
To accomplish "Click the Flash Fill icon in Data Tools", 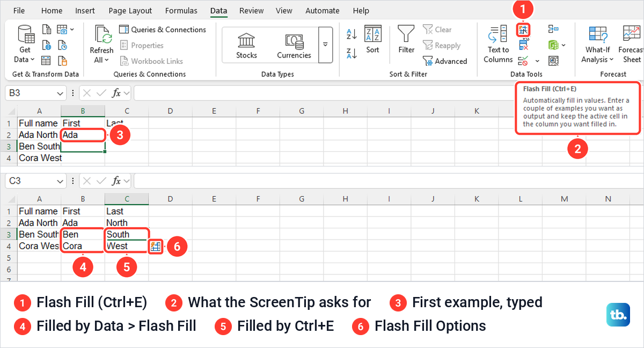I will tap(524, 30).
